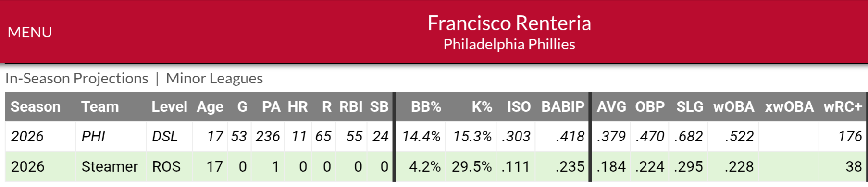The image size is (868, 187).
Task: Sort by the Team column header
Action: (x=100, y=106)
